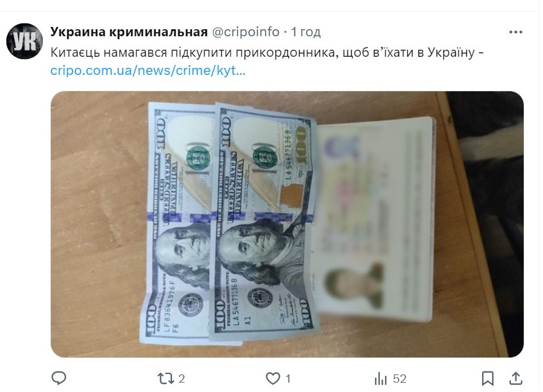Like the tweet with heart icon

273,379
